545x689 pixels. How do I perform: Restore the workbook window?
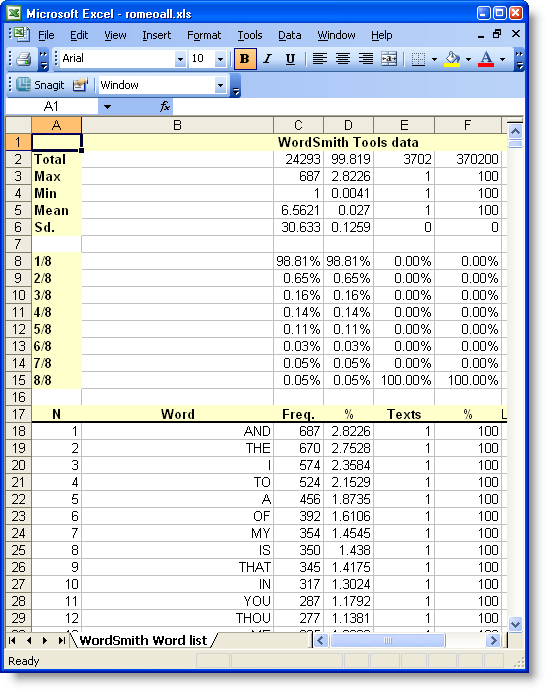(x=497, y=34)
